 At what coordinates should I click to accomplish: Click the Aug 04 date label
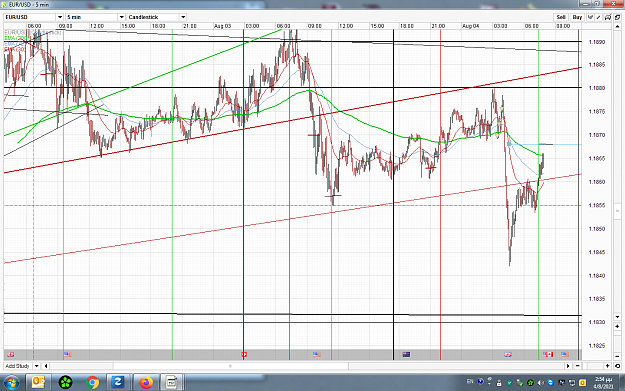point(470,26)
